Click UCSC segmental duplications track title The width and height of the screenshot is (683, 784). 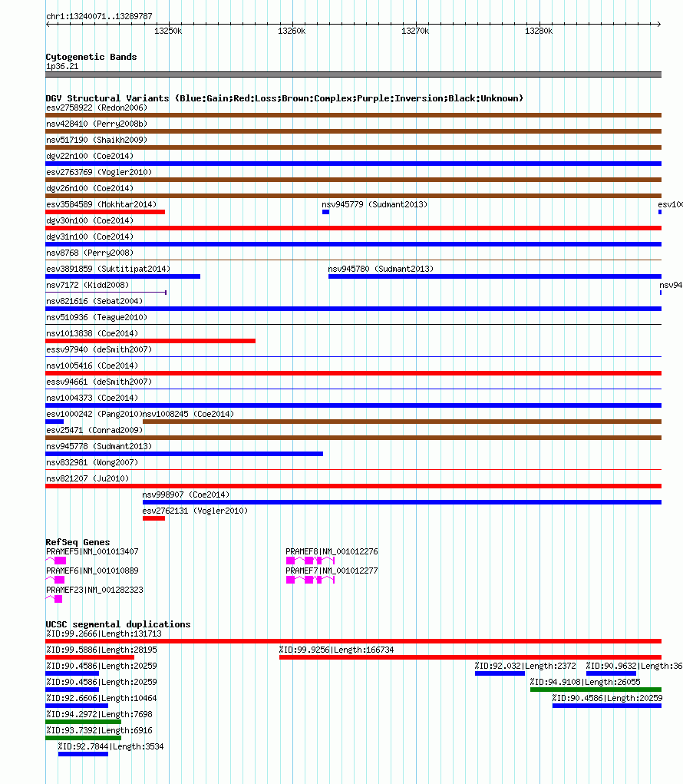pyautogui.click(x=118, y=624)
